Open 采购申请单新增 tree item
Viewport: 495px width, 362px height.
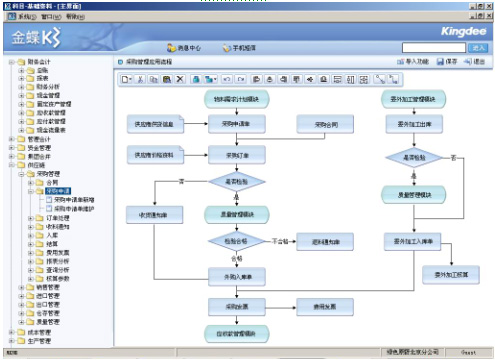click(x=74, y=200)
